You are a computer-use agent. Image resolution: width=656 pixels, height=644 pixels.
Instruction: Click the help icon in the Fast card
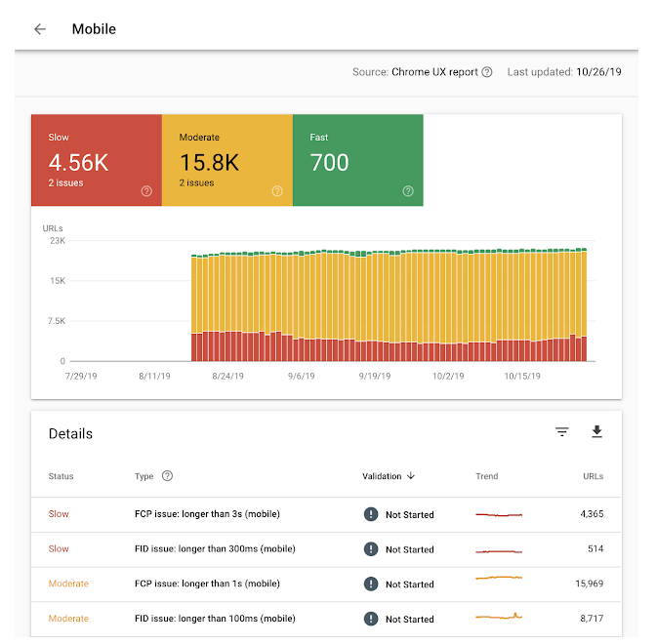[x=408, y=191]
